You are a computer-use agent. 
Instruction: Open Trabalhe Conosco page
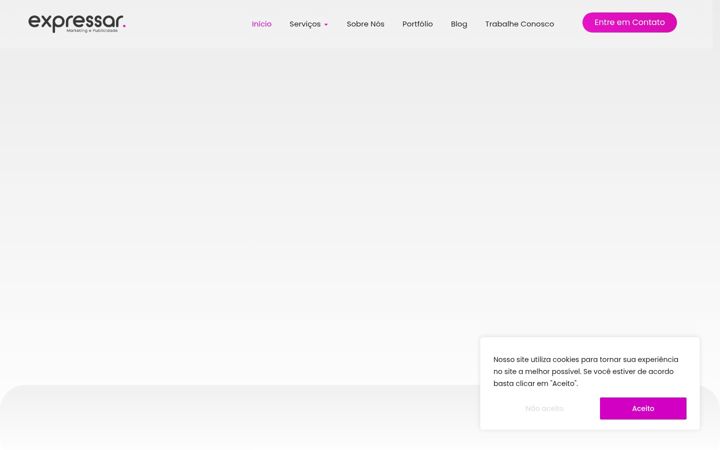pyautogui.click(x=519, y=24)
